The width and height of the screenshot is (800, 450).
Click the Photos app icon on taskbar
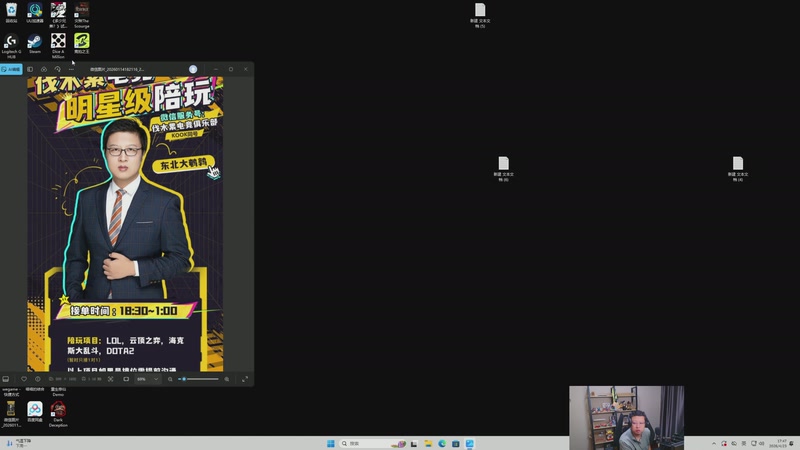click(x=469, y=443)
